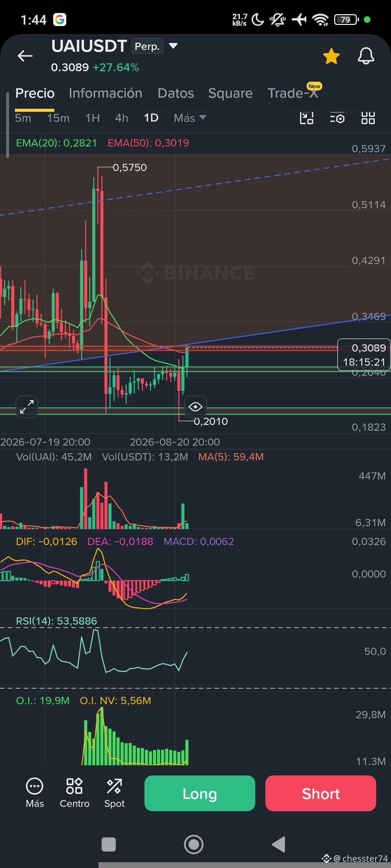Screen dimensions: 391x868
Task: Tap the 0,5750 high price label
Action: click(130, 167)
